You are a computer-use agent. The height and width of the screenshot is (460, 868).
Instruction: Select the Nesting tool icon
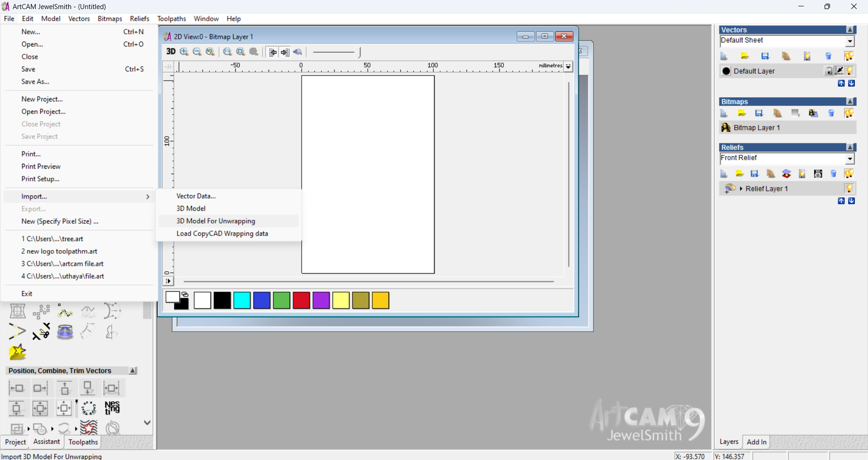[112, 408]
